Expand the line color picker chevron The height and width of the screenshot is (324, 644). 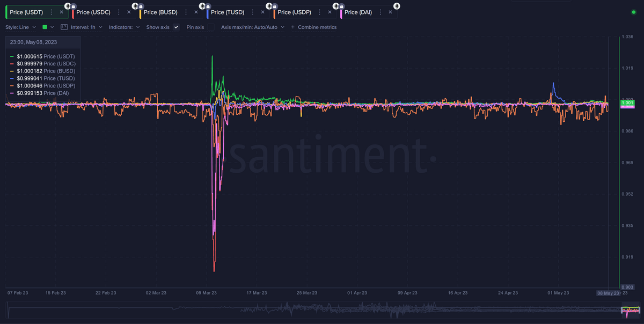tap(52, 27)
